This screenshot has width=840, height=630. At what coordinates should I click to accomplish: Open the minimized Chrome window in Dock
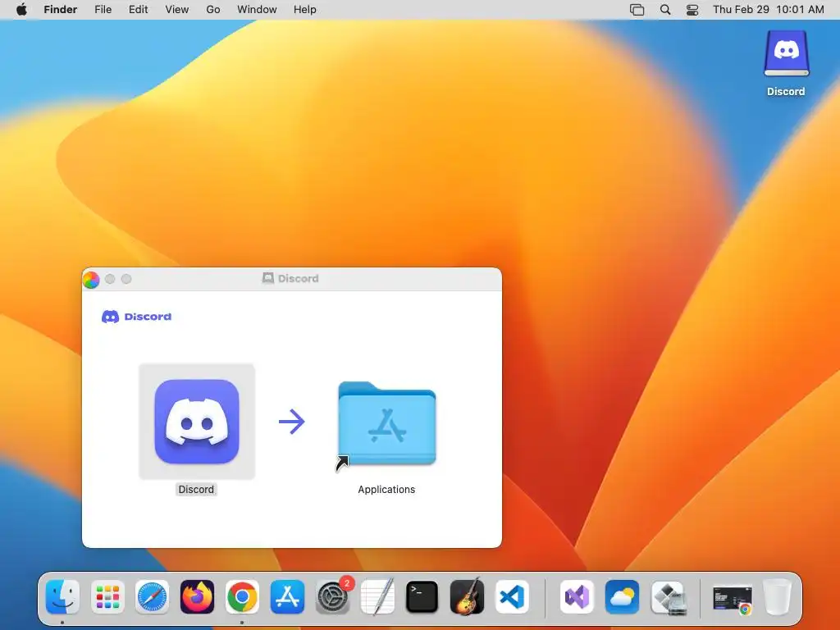pos(733,598)
